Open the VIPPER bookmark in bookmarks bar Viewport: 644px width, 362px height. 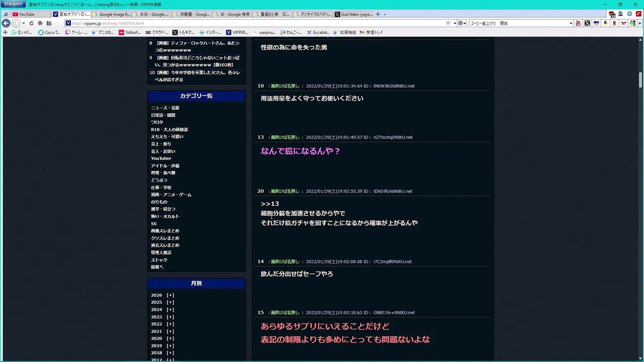pos(237,32)
